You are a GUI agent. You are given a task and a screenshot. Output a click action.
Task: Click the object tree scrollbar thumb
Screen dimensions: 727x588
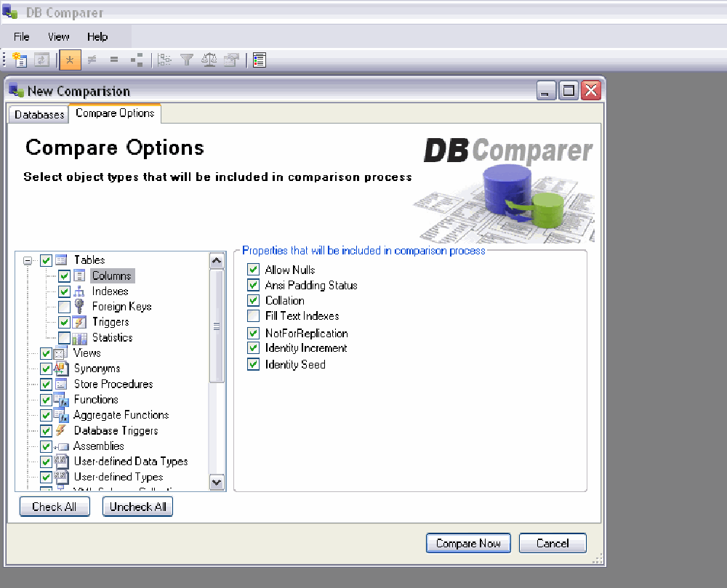point(217,326)
